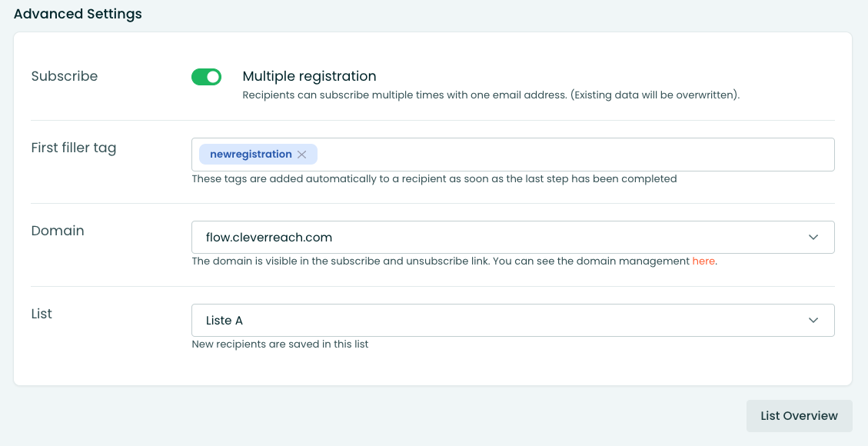
Task: Remove the newregistration tag with its X
Action: coord(302,155)
